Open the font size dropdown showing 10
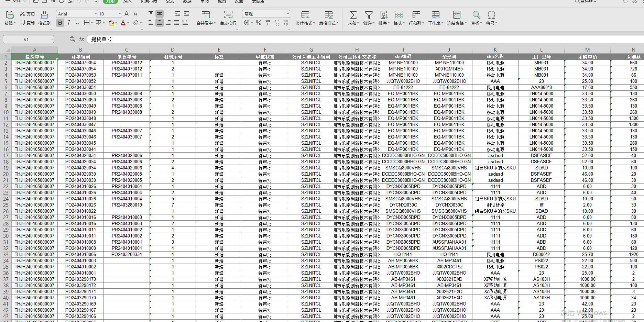 click(x=120, y=14)
